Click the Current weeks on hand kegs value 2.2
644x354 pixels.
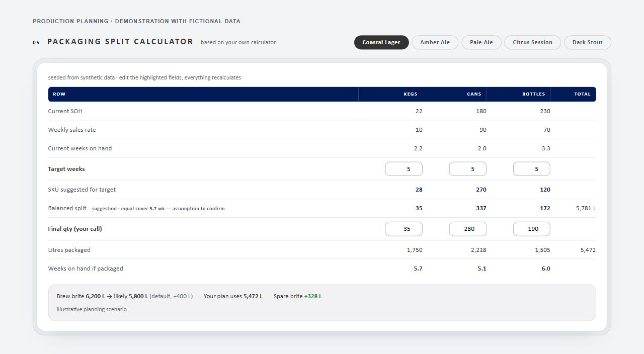tap(418, 148)
